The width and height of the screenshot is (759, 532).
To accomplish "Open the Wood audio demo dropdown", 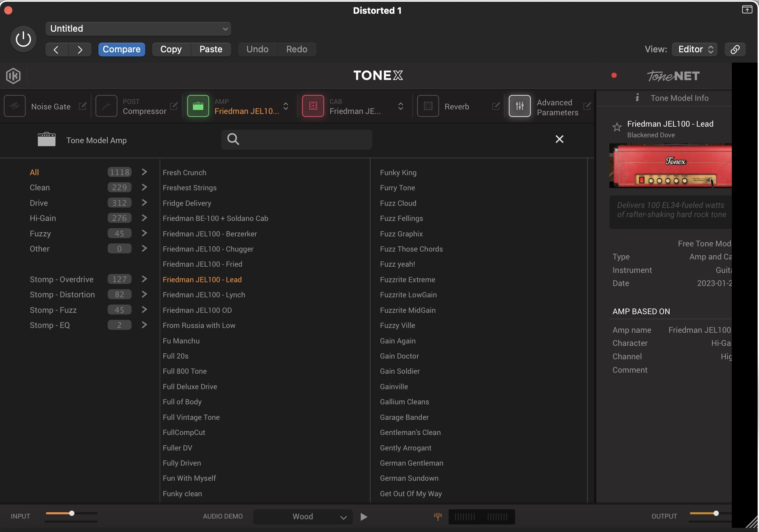I will pos(303,517).
